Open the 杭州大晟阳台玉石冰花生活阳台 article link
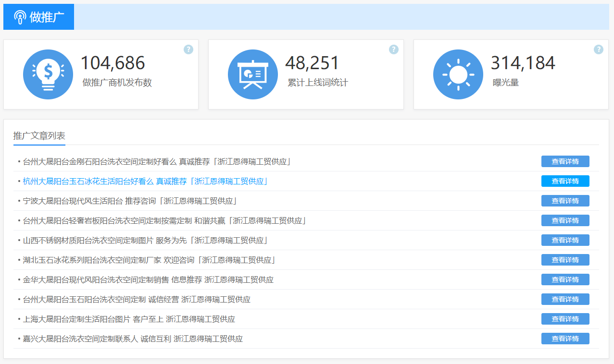Viewport: 614px width, 364px height. (145, 182)
